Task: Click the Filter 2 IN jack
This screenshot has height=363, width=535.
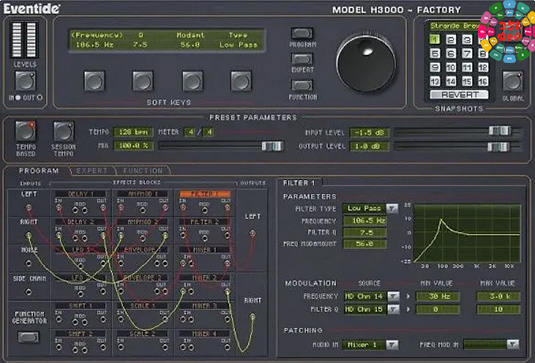Action: (x=183, y=235)
